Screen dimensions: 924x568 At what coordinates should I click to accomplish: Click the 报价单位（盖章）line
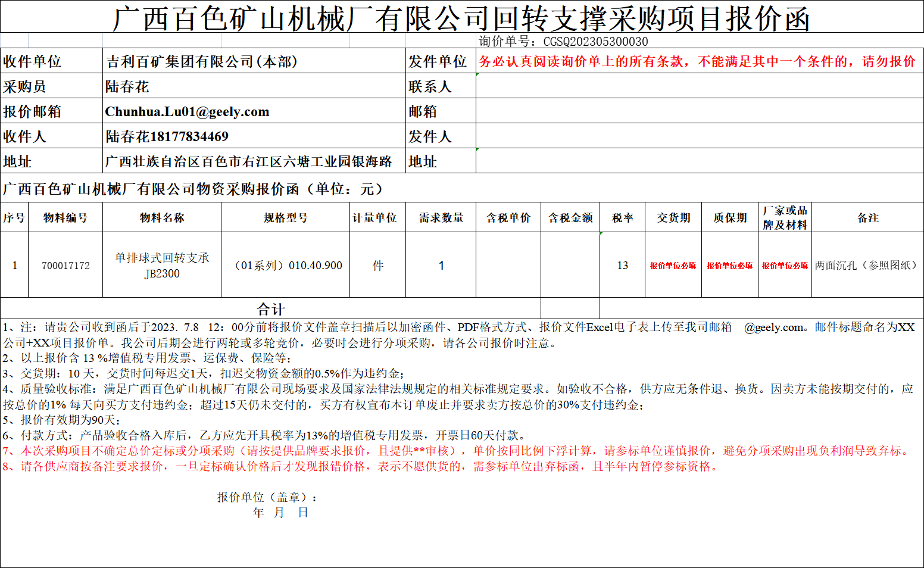click(x=267, y=497)
